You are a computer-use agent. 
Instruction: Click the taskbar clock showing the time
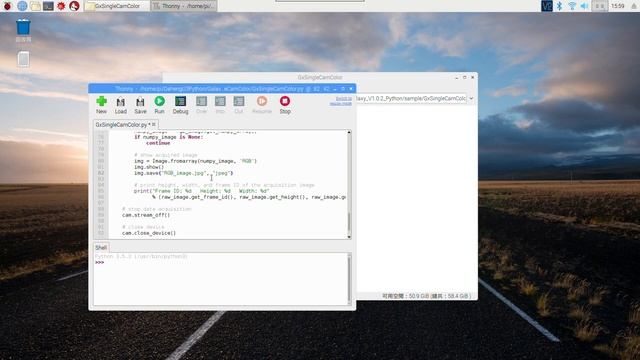coord(618,6)
